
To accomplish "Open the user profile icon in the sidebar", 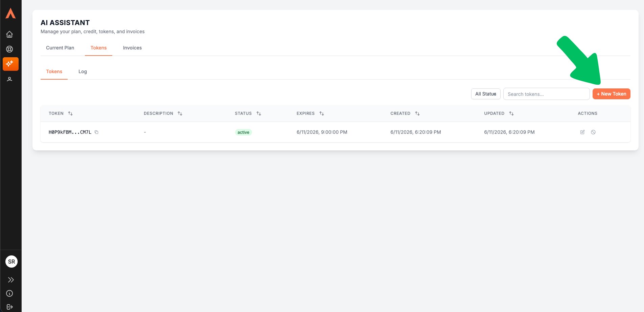I will [9, 79].
